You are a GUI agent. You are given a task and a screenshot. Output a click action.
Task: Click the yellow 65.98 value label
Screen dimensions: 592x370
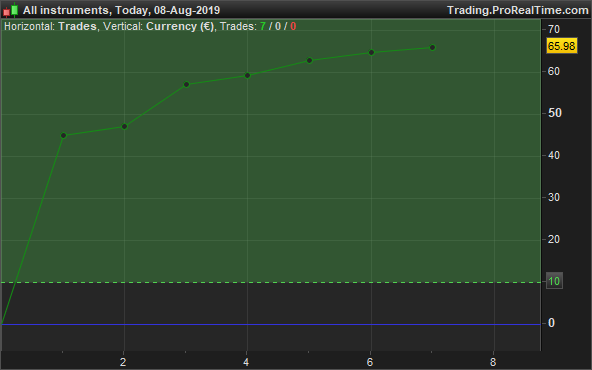[562, 46]
